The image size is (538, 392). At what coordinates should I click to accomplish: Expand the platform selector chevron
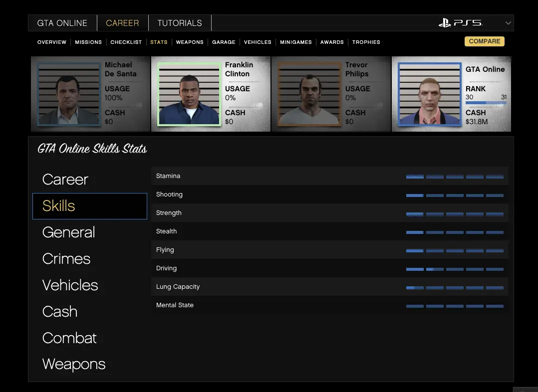point(508,23)
